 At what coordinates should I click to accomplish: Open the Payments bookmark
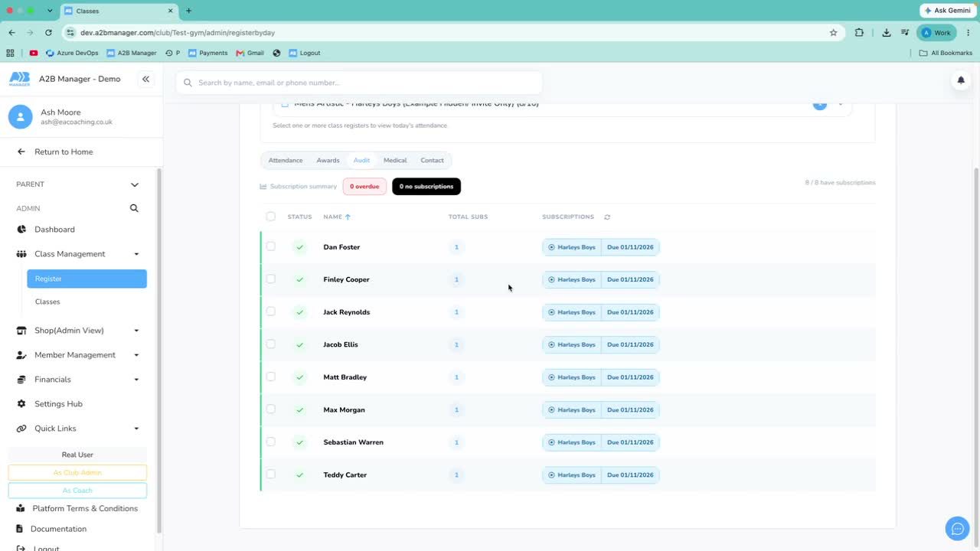coord(207,53)
